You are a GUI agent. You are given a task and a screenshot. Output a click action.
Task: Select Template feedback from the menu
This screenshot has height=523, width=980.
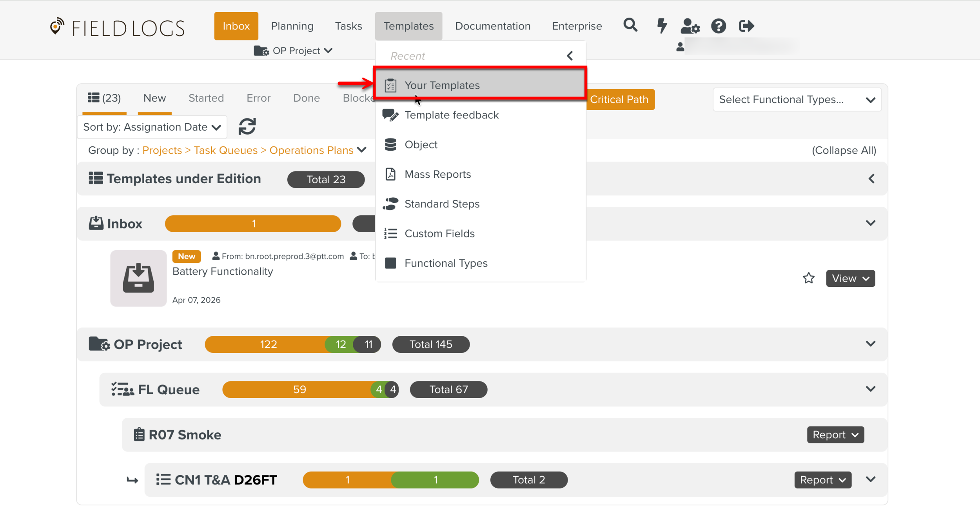pyautogui.click(x=451, y=115)
